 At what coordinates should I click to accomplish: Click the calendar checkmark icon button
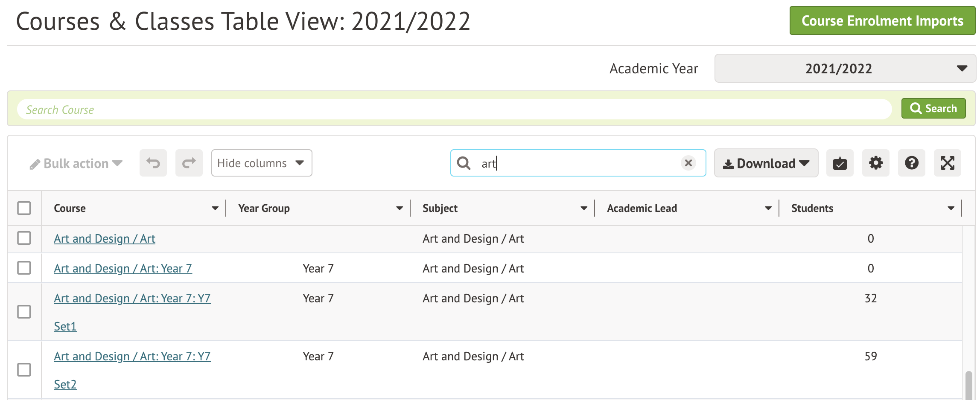(x=840, y=163)
